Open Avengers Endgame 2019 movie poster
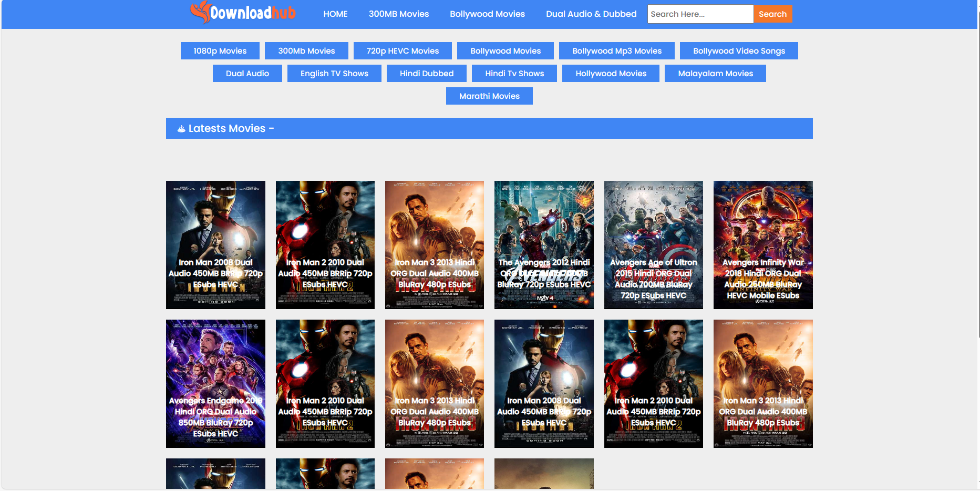 [x=215, y=383]
